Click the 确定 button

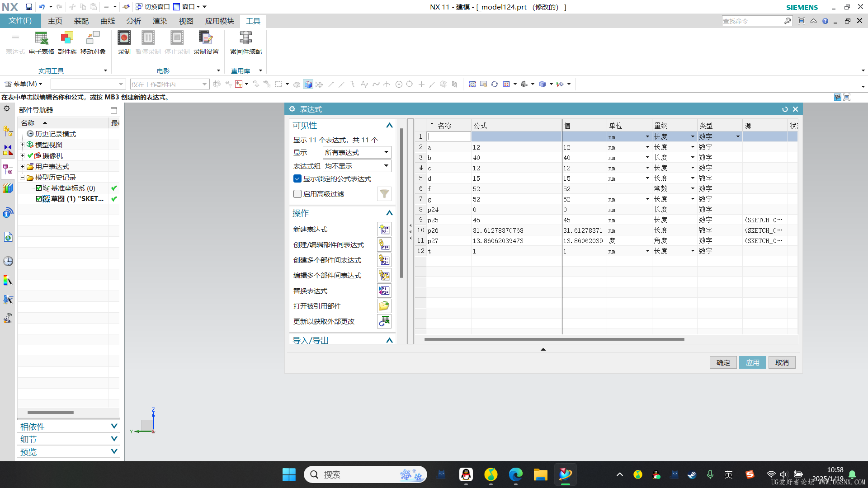pyautogui.click(x=723, y=362)
